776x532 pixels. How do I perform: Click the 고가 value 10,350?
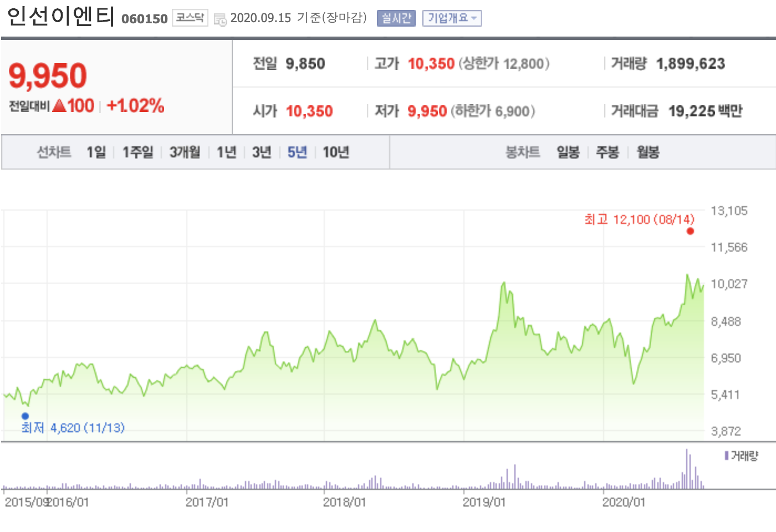coord(431,64)
